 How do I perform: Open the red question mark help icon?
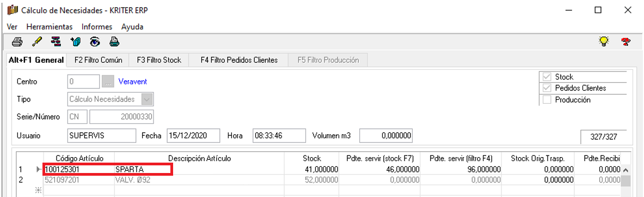coord(625,41)
